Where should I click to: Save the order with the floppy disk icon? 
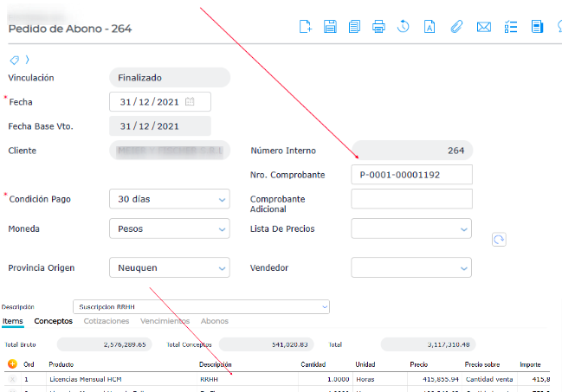330,27
